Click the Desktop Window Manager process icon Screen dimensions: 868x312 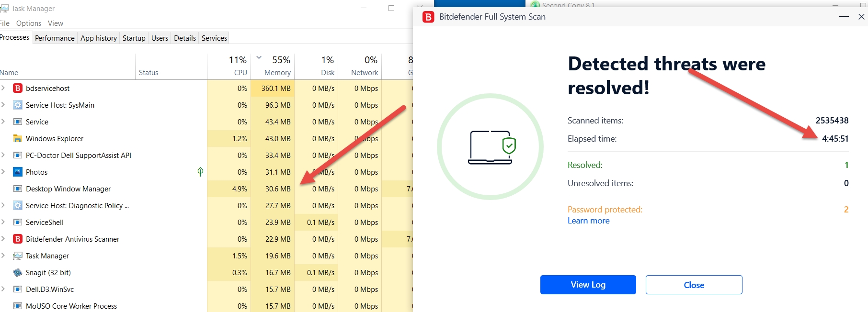tap(18, 189)
